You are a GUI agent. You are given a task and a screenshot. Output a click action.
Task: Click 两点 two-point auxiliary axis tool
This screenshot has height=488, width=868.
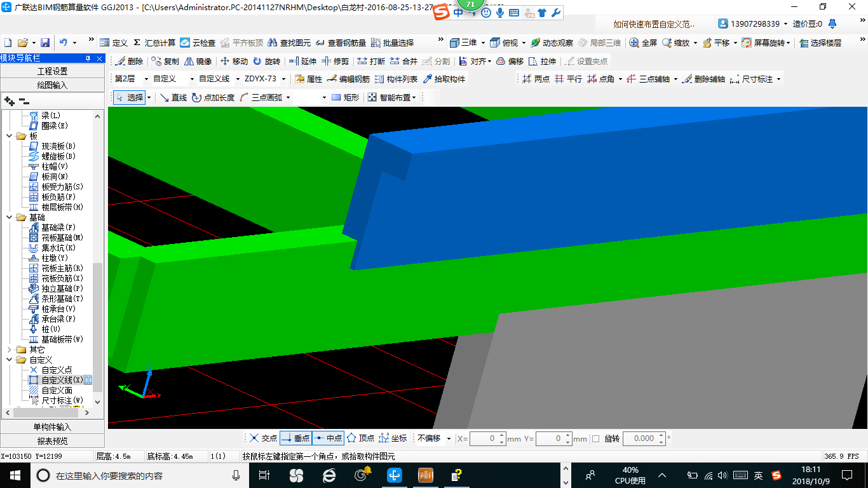536,79
